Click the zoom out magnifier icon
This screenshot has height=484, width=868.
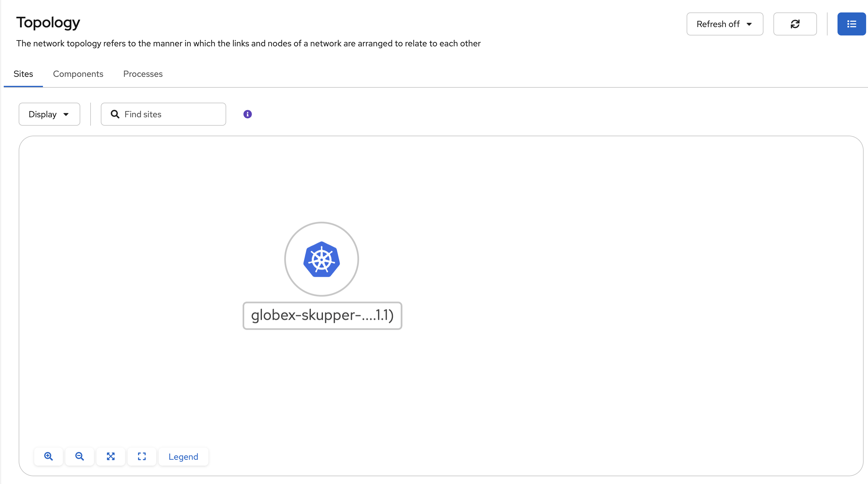pyautogui.click(x=80, y=456)
